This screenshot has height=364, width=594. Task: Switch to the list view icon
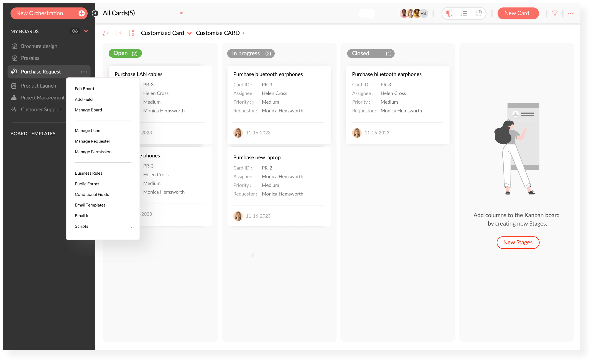point(464,13)
